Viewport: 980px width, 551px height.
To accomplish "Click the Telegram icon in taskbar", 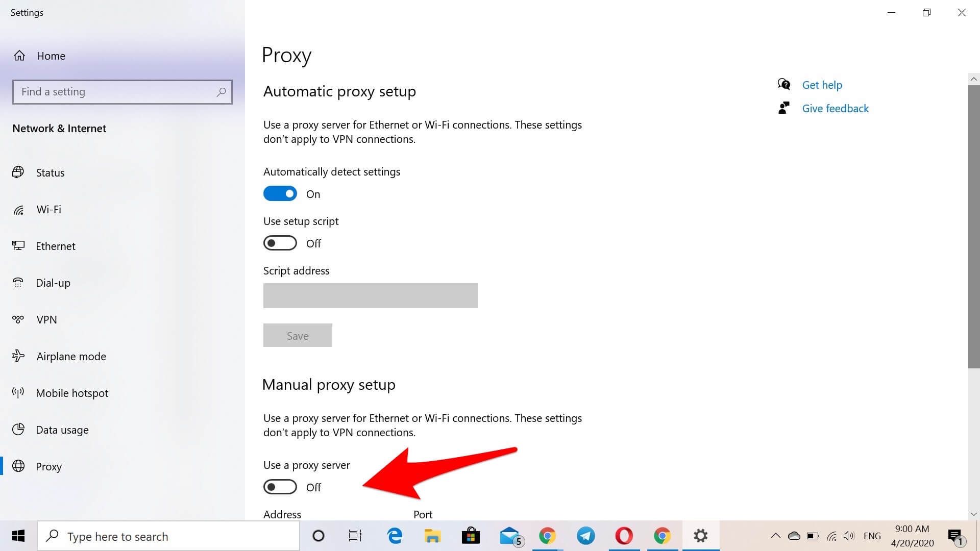I will point(585,536).
